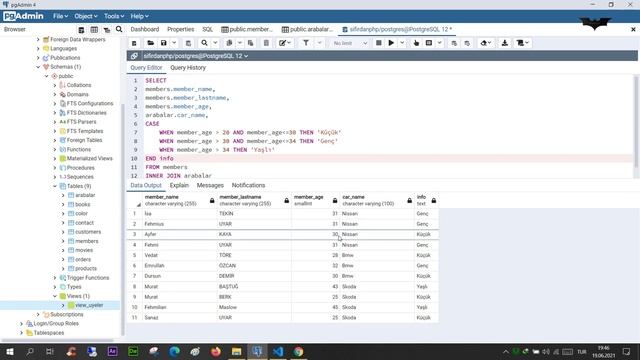The height and width of the screenshot is (360, 640).
Task: Click the query editor vertical scrollbar
Action: tap(636, 122)
